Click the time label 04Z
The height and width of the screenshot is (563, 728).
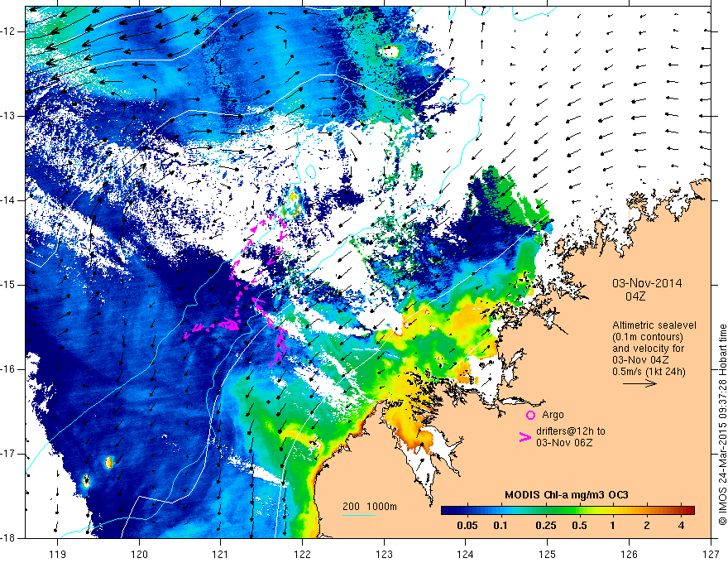(635, 296)
